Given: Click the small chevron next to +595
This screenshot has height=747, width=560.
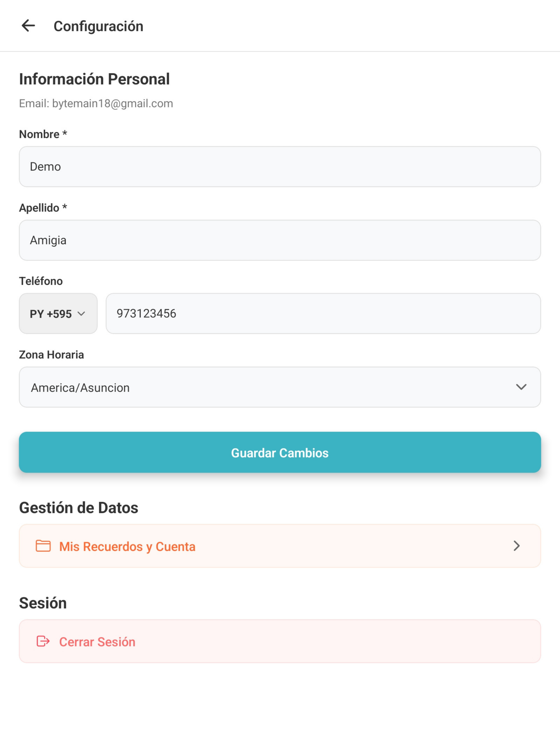Looking at the screenshot, I should pyautogui.click(x=81, y=314).
